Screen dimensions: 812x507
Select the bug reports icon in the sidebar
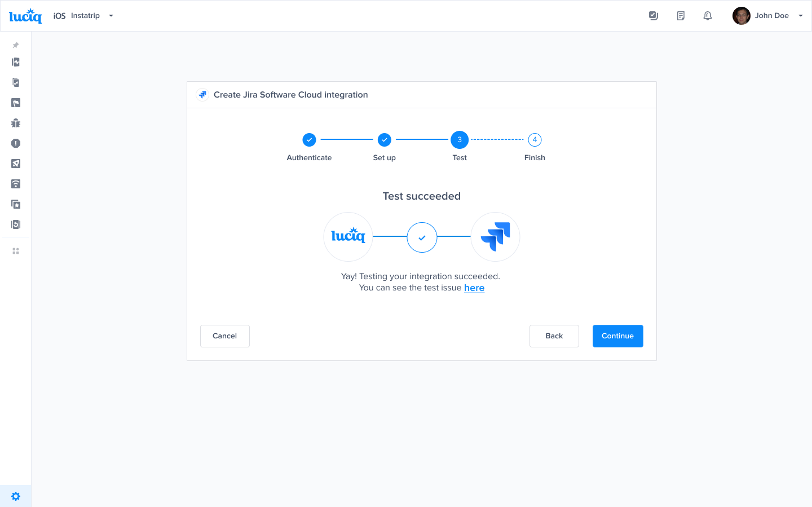point(16,123)
